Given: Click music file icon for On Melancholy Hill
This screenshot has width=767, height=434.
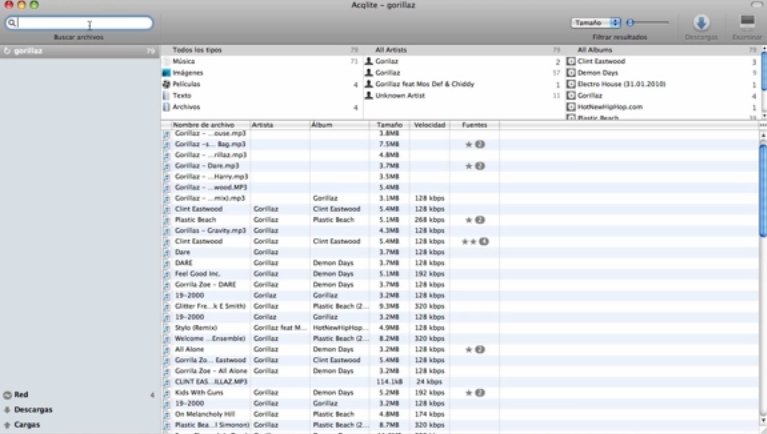Looking at the screenshot, I should click(x=166, y=414).
